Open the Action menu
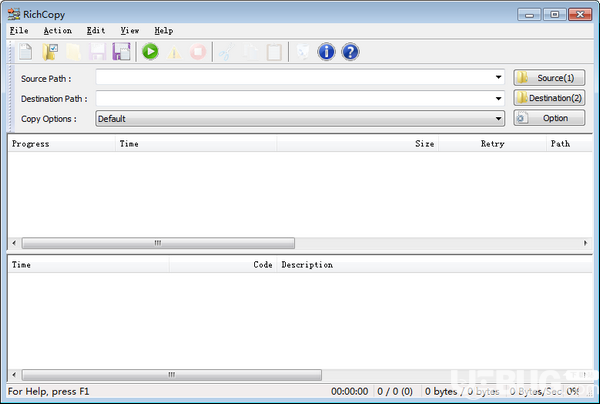Screen dimensions: 600x404 tap(58, 31)
